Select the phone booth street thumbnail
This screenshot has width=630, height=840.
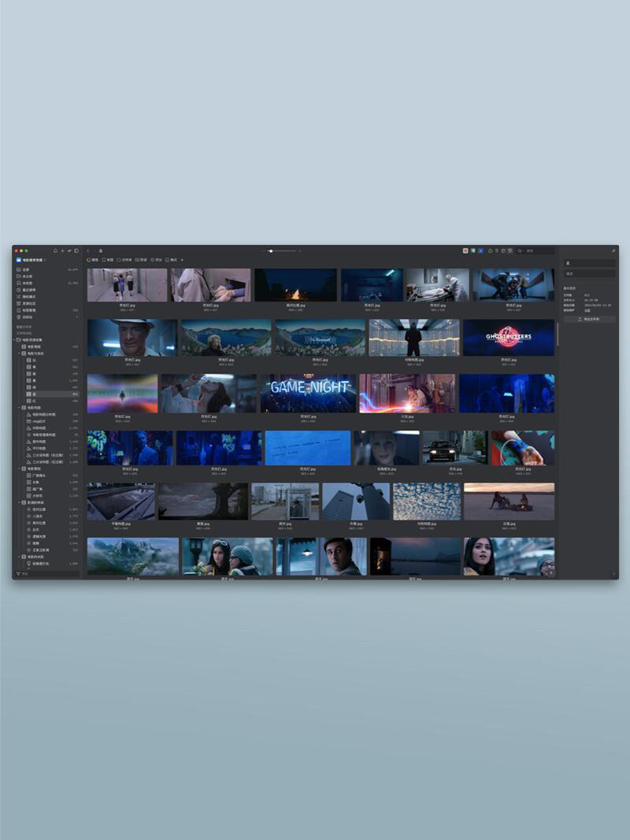click(285, 501)
